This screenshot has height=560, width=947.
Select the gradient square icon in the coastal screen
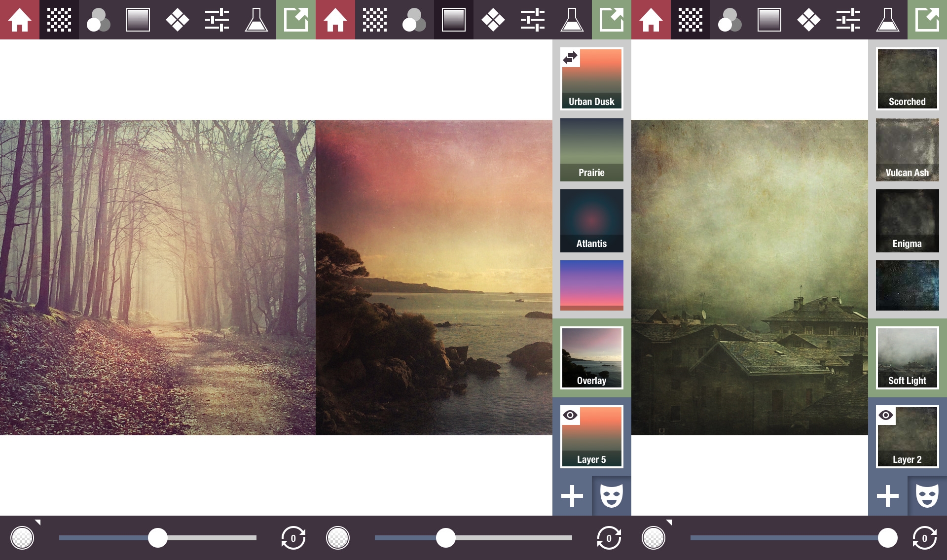[454, 20]
